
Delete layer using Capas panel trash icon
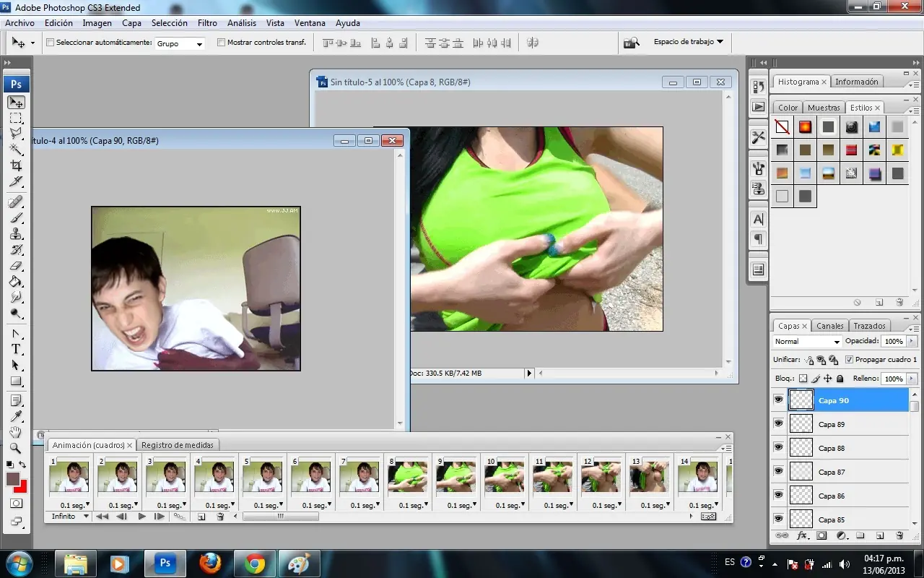(x=899, y=536)
